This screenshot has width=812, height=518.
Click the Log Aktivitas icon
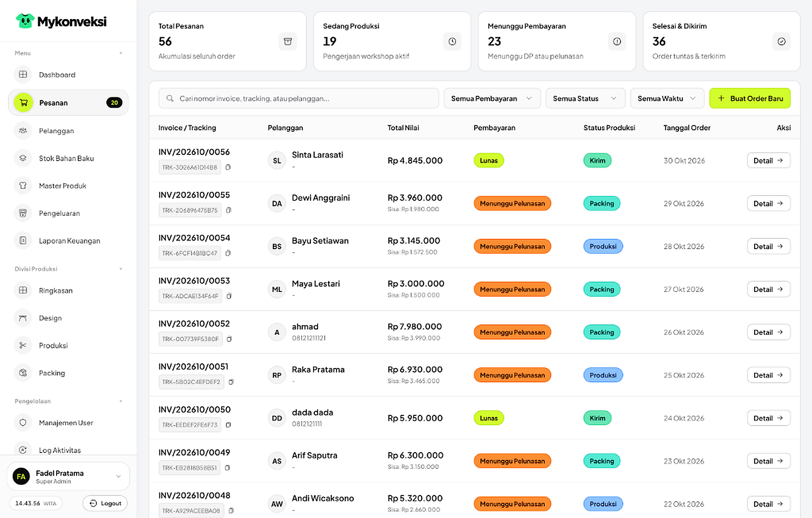23,450
